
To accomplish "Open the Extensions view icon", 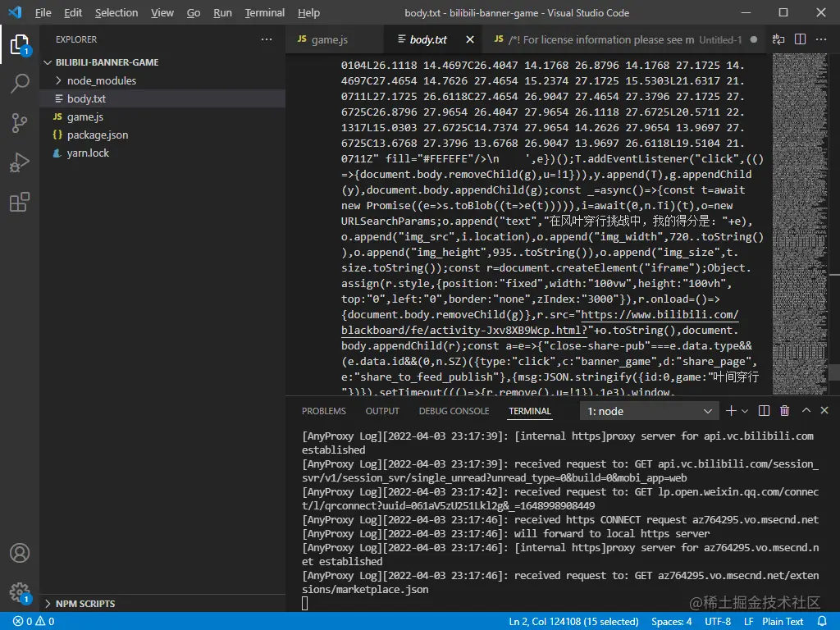I will (x=20, y=202).
